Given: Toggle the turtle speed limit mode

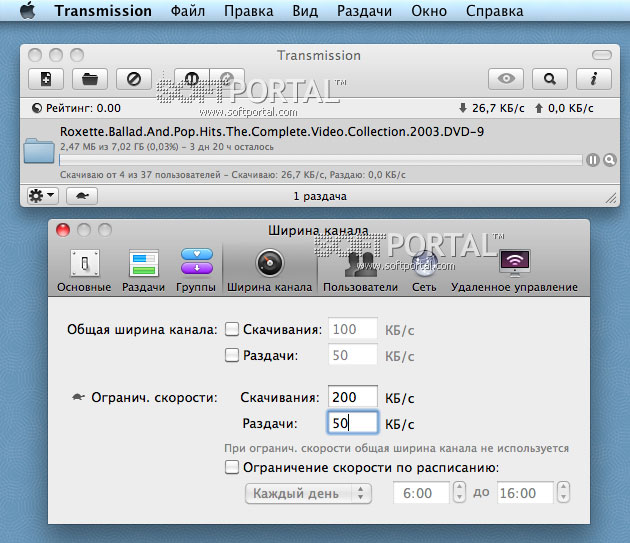Looking at the screenshot, I should coord(82,196).
